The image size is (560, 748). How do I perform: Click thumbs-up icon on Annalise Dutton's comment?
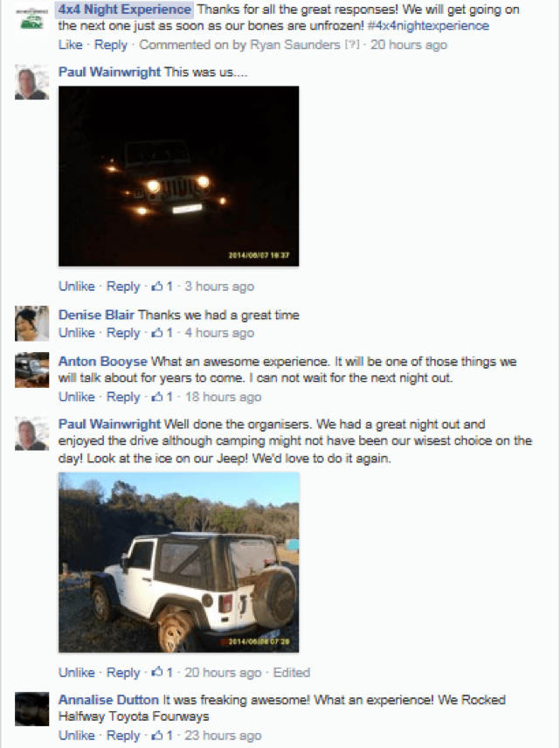157,736
